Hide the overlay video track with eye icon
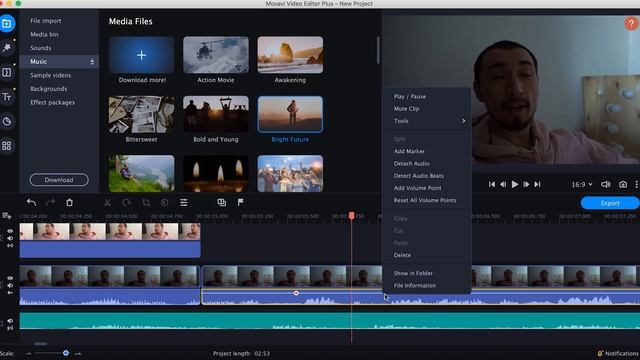 [10, 231]
